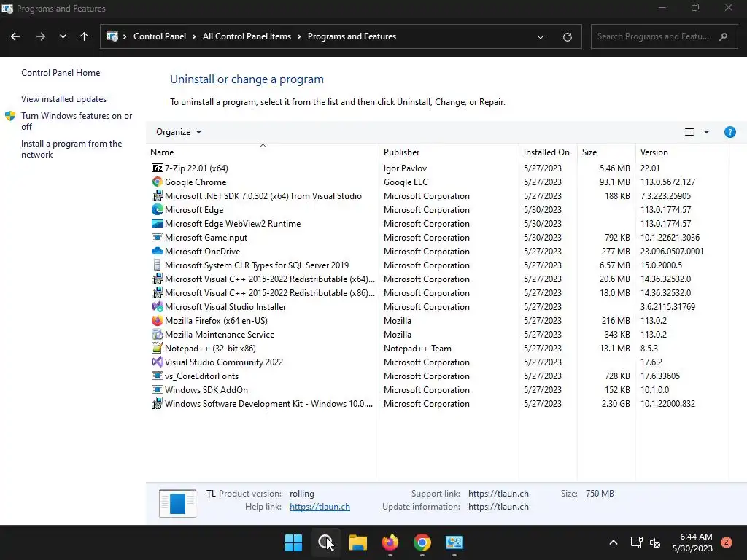Expand the address bar history dropdown

point(541,36)
